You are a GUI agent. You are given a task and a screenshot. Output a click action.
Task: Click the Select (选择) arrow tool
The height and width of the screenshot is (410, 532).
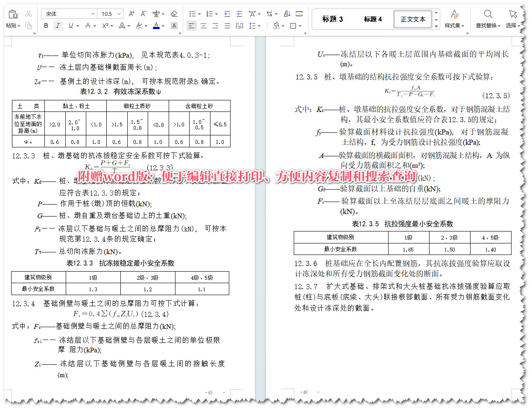(512, 19)
